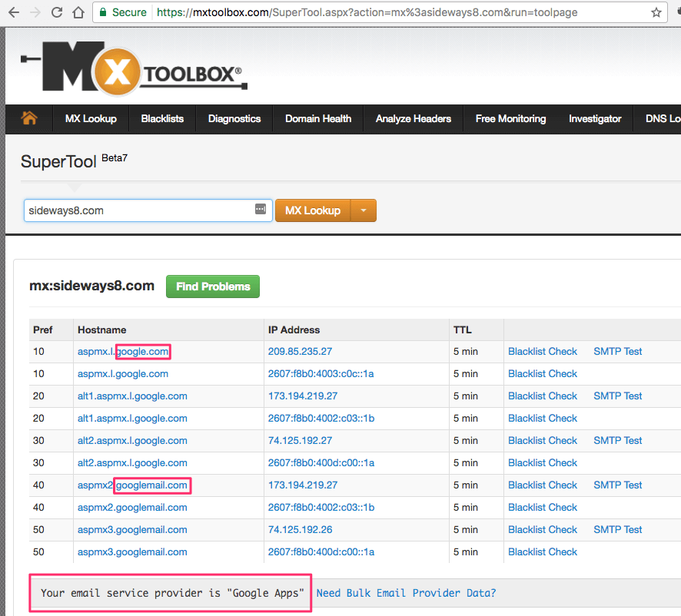The height and width of the screenshot is (616, 681).
Task: Open Blacklist Check for aspmx3.googlemail.com
Action: click(543, 529)
